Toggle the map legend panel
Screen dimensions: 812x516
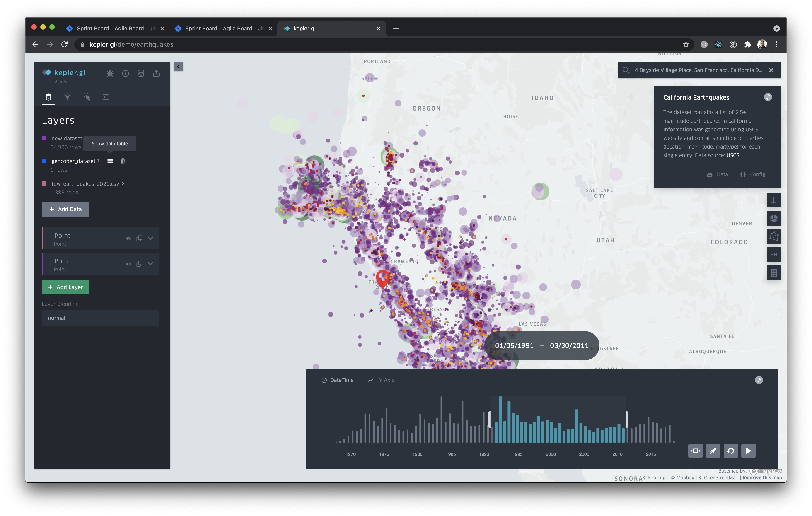point(773,272)
